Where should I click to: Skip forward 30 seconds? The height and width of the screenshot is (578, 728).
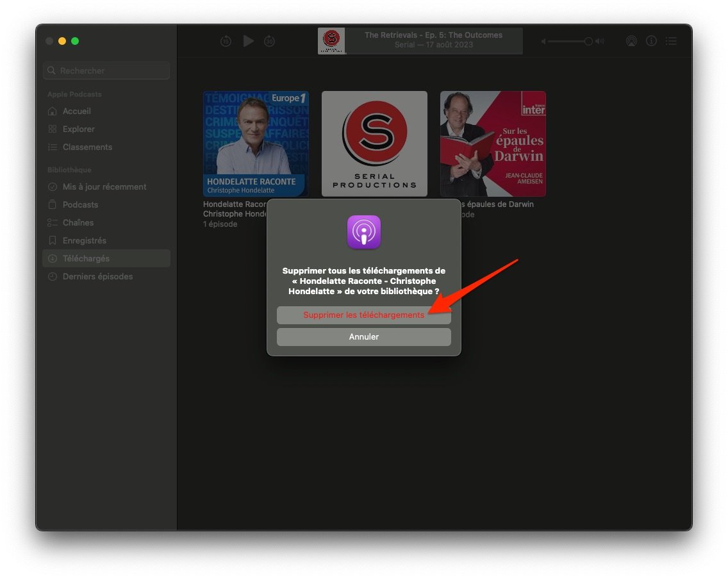[269, 41]
